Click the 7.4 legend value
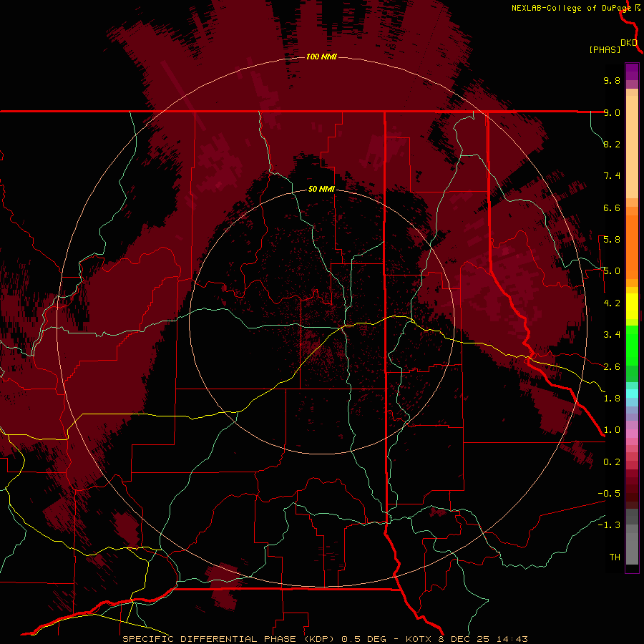644x644 pixels. coord(612,176)
